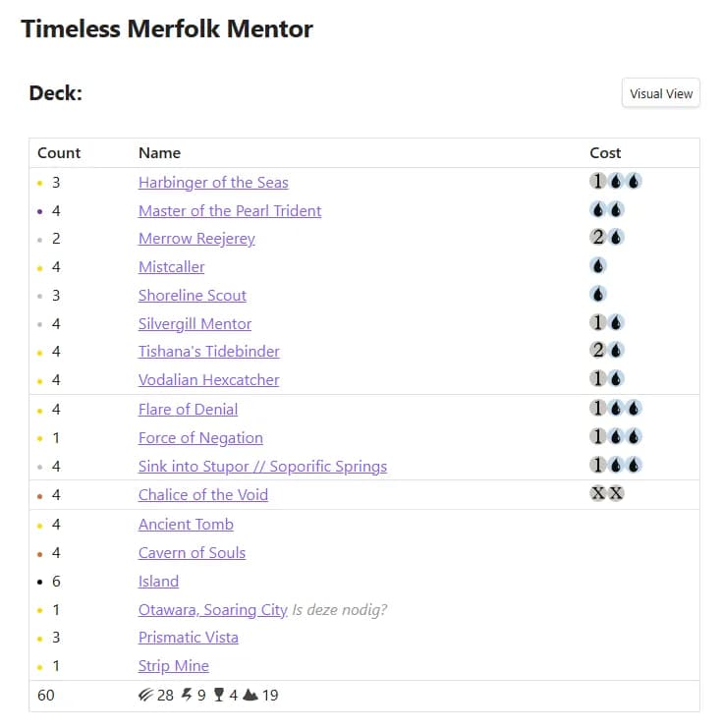Open the Harbinger of the Seas card
The width and height of the screenshot is (723, 728).
coord(213,183)
